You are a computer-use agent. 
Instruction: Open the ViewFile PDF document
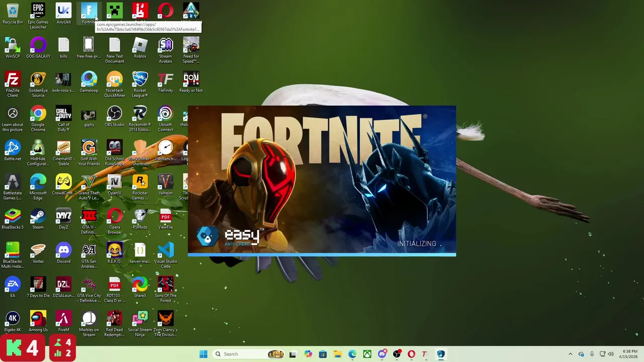166,219
